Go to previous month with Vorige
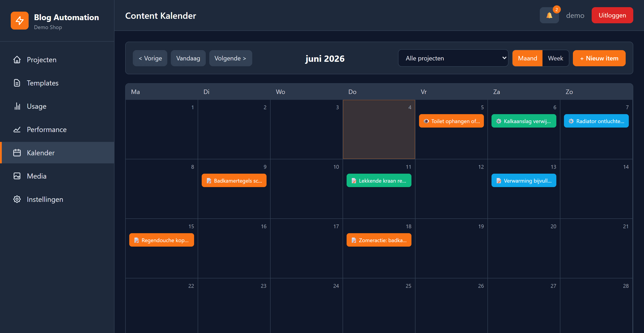 tap(150, 58)
